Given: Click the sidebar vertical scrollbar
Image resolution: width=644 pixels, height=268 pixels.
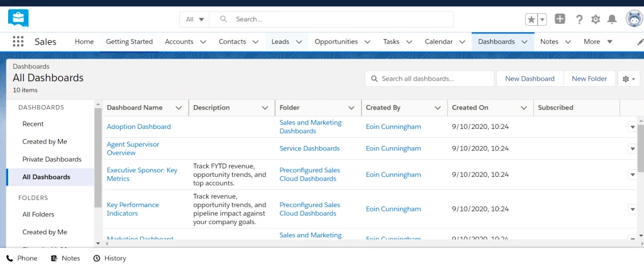Looking at the screenshot, I should click(x=97, y=158).
